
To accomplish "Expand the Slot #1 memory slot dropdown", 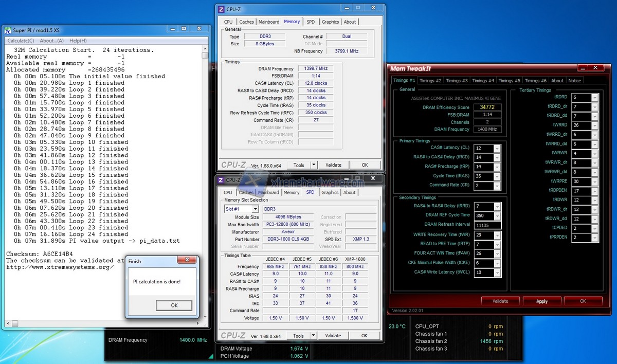I will [255, 209].
